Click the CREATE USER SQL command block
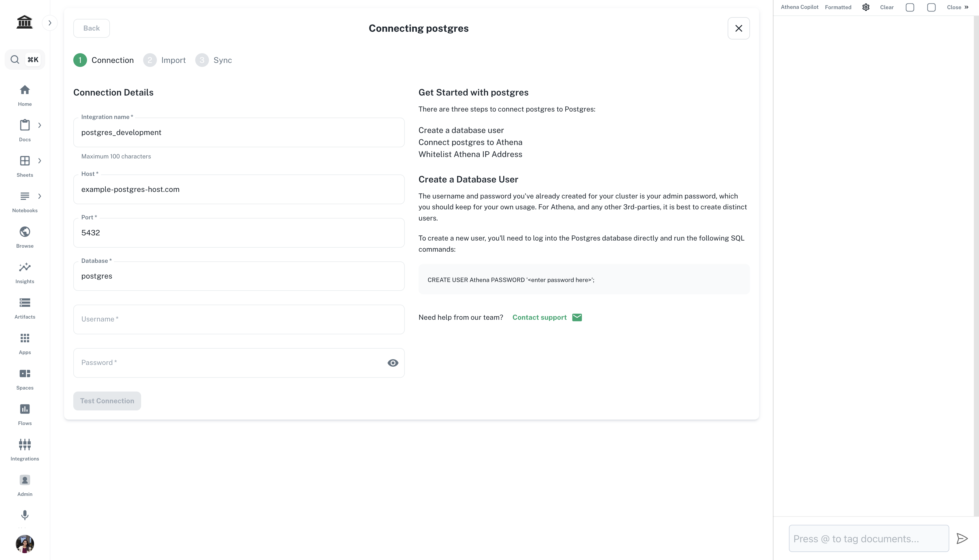This screenshot has height=560, width=979. (584, 279)
